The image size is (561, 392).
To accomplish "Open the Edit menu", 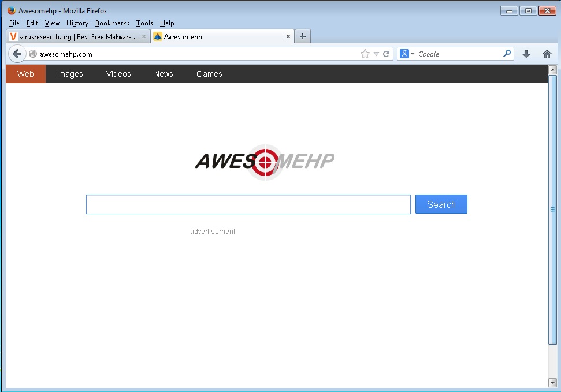I will (32, 23).
